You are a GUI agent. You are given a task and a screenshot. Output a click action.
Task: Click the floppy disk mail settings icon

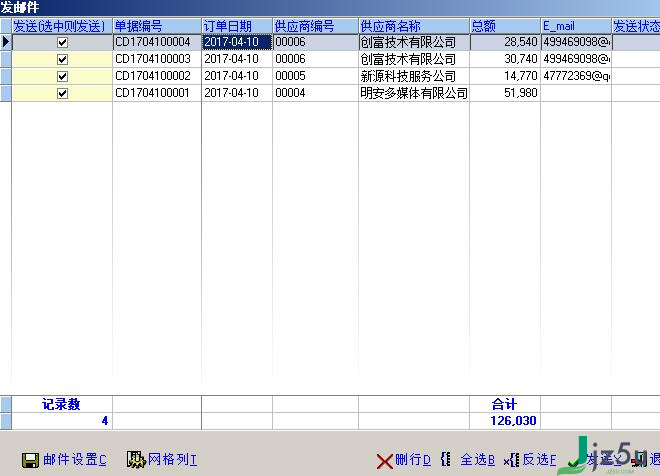[x=30, y=460]
